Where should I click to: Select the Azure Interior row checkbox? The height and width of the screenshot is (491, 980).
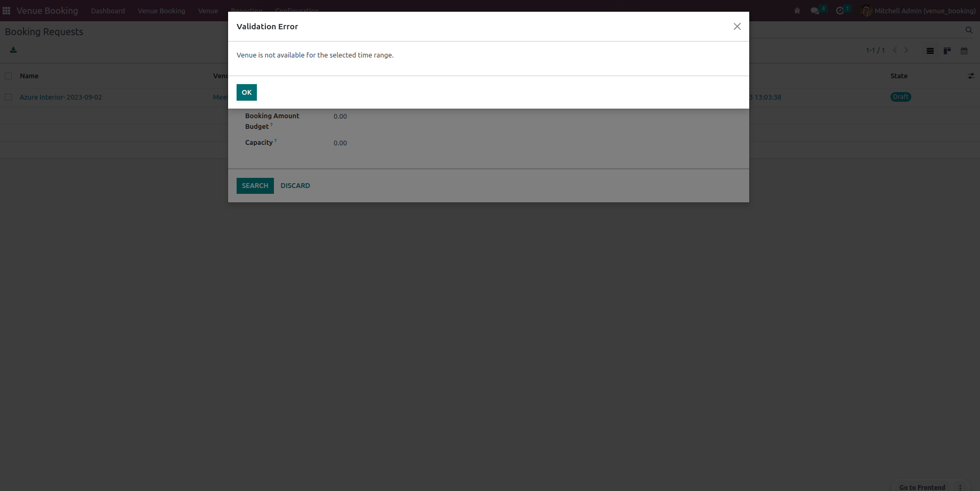[x=9, y=97]
